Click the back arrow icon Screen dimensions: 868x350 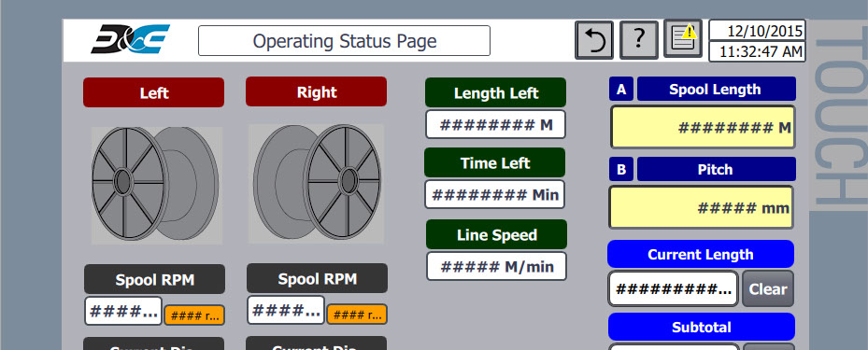point(594,40)
